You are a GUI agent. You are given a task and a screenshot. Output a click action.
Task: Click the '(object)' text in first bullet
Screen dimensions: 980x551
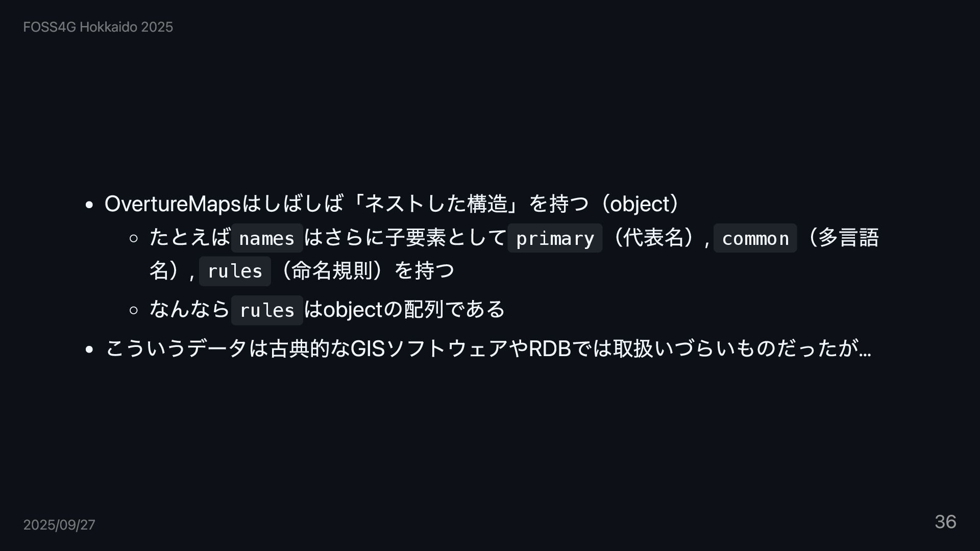click(x=640, y=204)
